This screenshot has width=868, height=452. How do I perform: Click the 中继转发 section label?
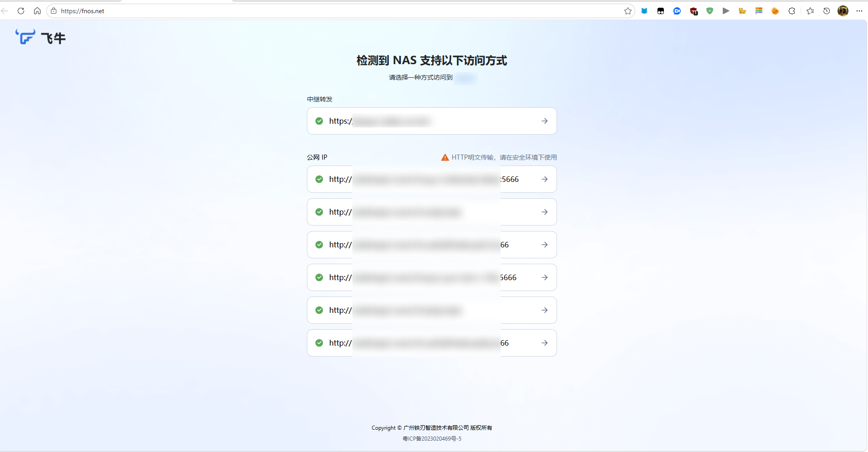[320, 99]
